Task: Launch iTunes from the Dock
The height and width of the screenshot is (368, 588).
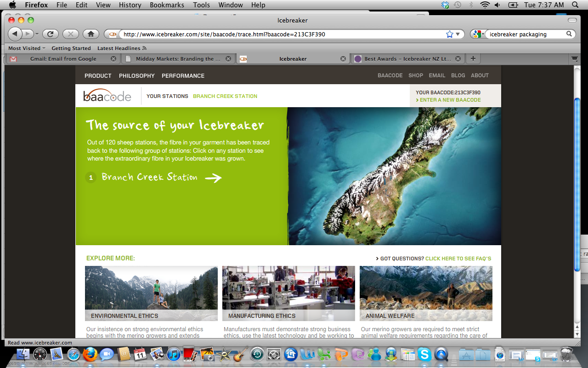Action: [x=174, y=354]
